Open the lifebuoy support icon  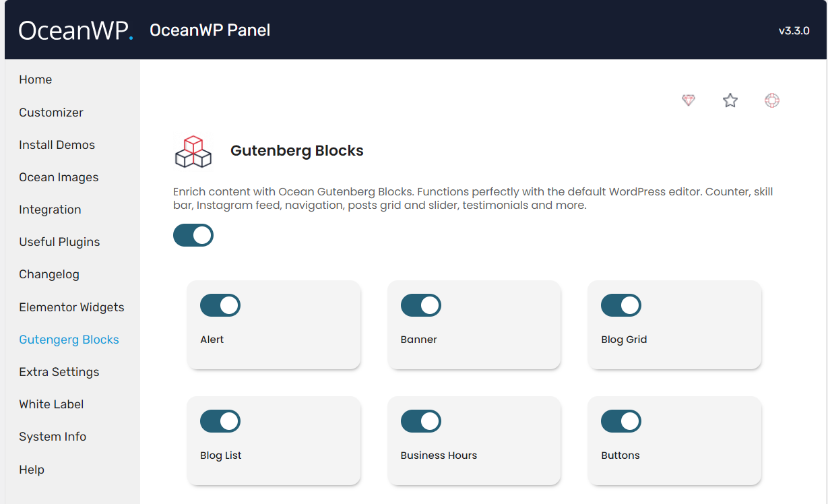(772, 100)
